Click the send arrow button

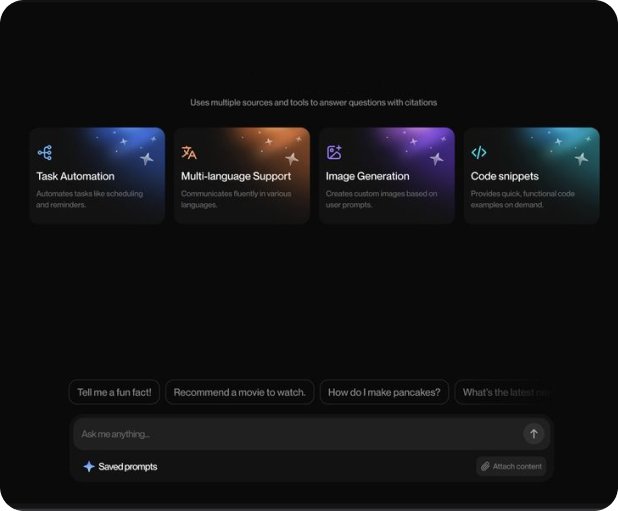(x=534, y=434)
